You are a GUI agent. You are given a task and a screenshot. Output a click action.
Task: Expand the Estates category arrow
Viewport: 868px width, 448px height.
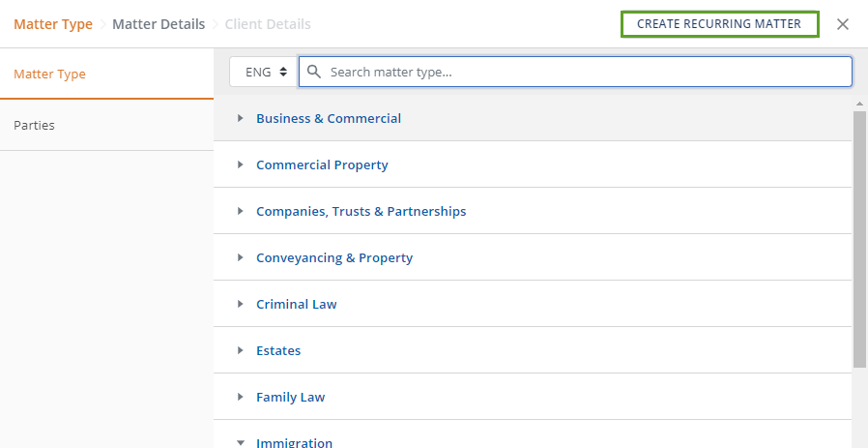[241, 350]
